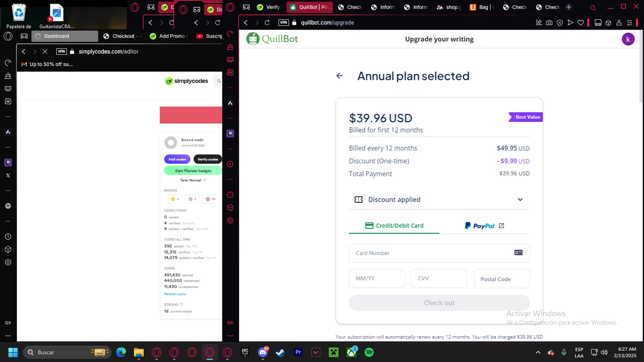Click the Add codes button
Screen dimensions: 644x362
(x=177, y=159)
